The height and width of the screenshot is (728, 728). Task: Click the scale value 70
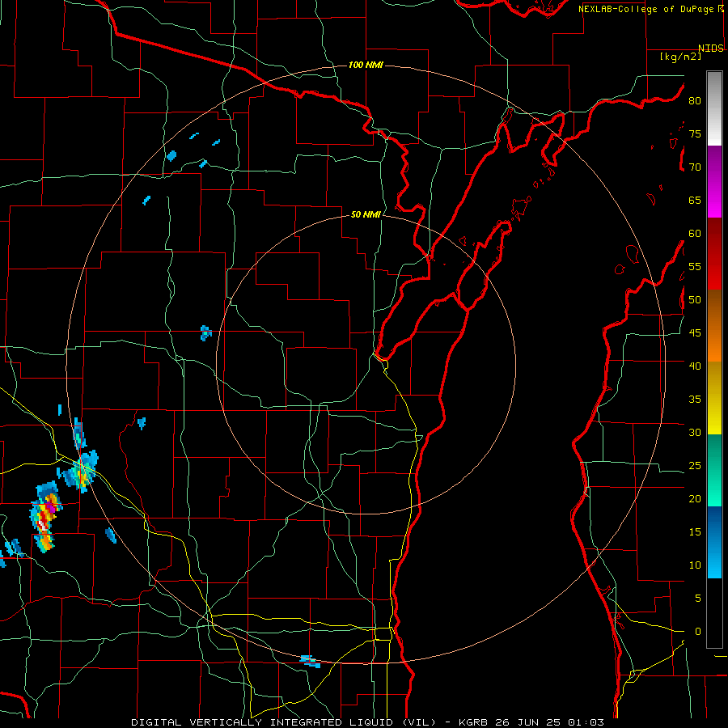695,167
